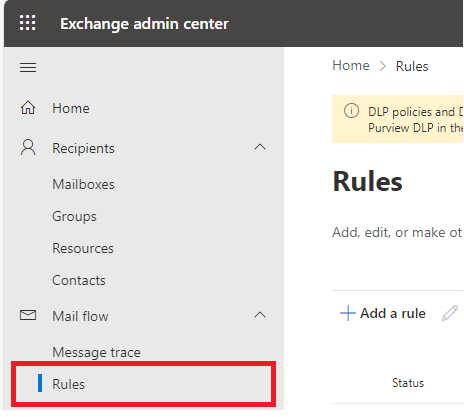Click the DLP policies banner text
464x417 pixels.
[x=415, y=119]
